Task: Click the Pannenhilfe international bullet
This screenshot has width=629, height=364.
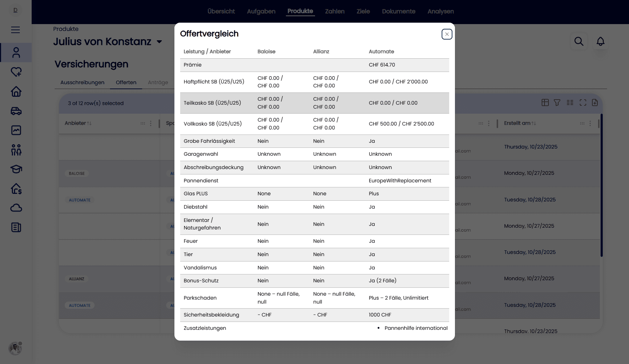Action: click(x=416, y=328)
